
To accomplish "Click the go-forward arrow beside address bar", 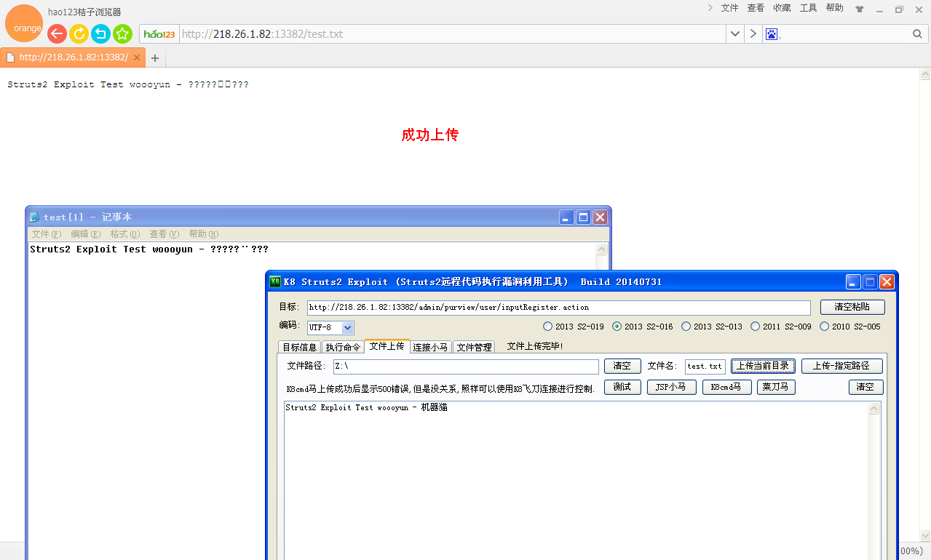I will pyautogui.click(x=753, y=34).
